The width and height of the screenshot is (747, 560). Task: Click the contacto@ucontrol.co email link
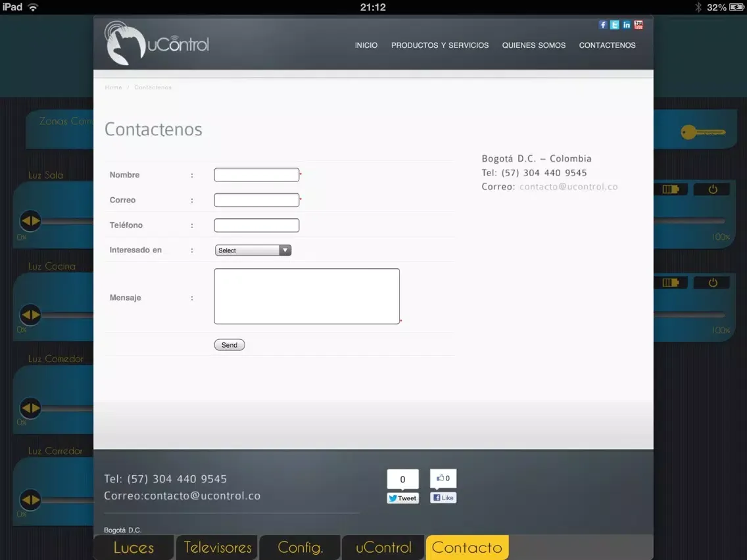(568, 187)
